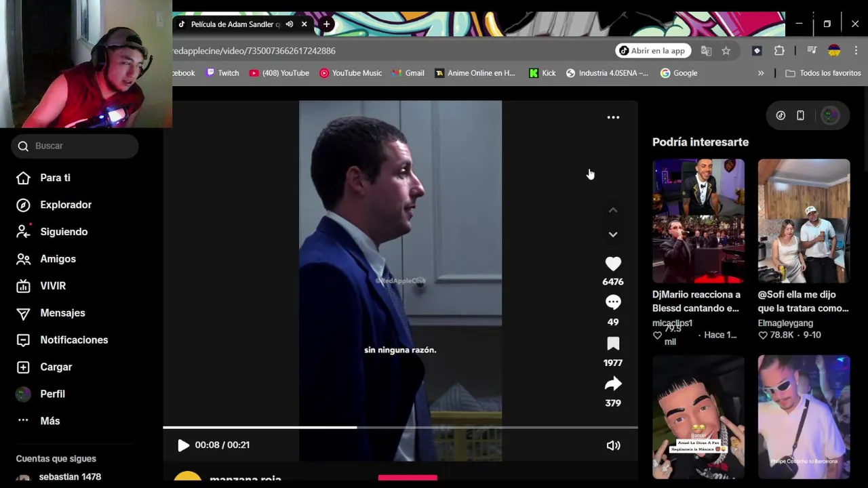Click the address bar URL
868x488 pixels.
[x=253, y=51]
